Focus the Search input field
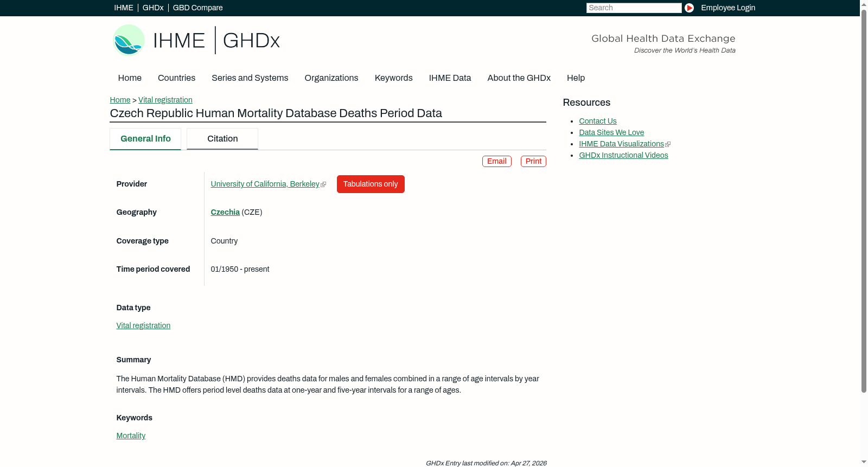This screenshot has width=868, height=467. (x=634, y=8)
